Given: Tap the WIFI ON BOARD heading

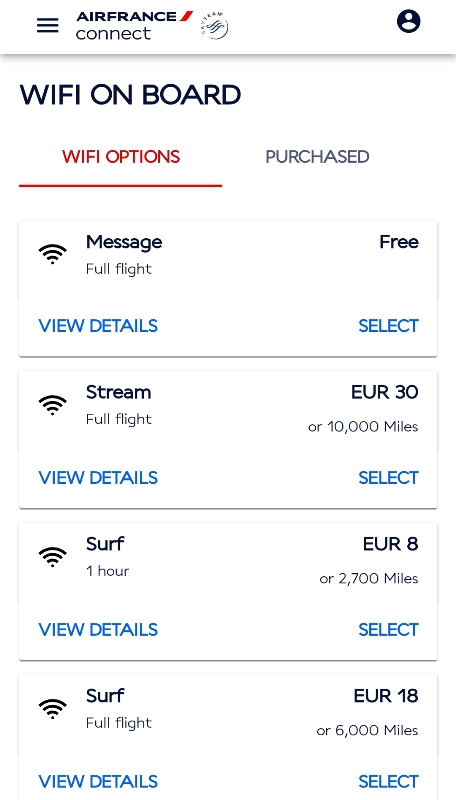Looking at the screenshot, I should coord(130,95).
